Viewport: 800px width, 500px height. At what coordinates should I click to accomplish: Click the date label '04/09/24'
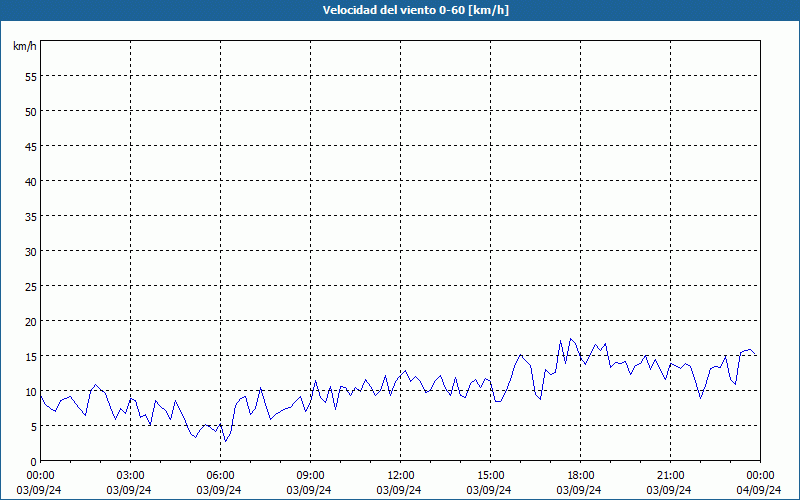coord(759,490)
